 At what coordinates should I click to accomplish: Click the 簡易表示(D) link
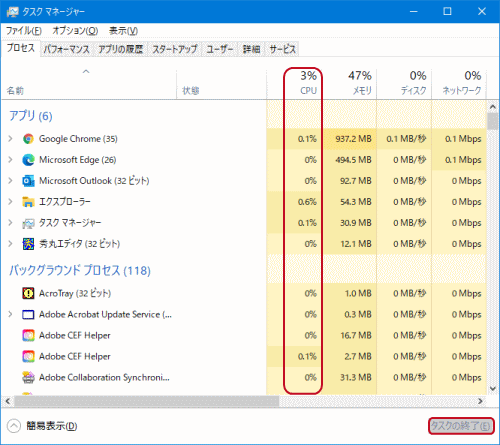[x=52, y=426]
